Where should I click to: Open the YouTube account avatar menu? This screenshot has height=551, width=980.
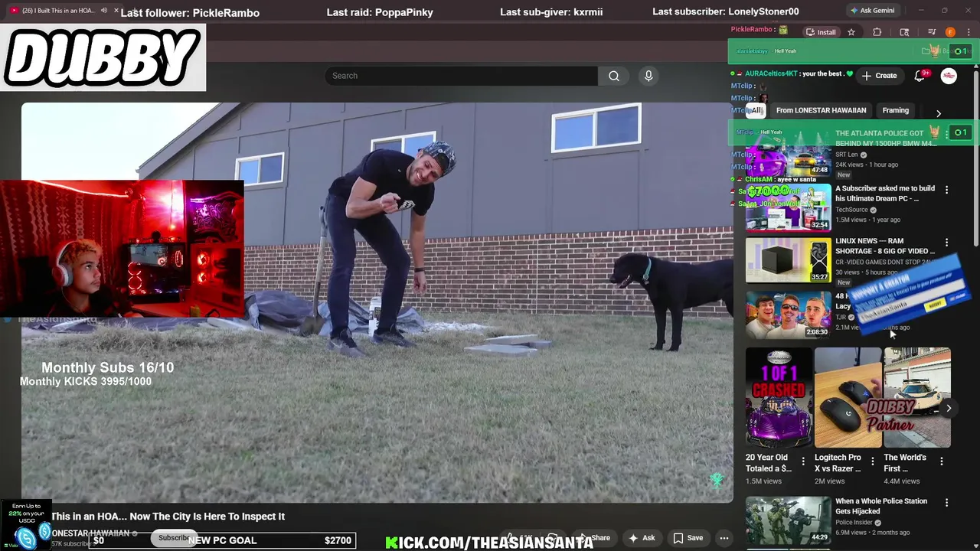(949, 76)
